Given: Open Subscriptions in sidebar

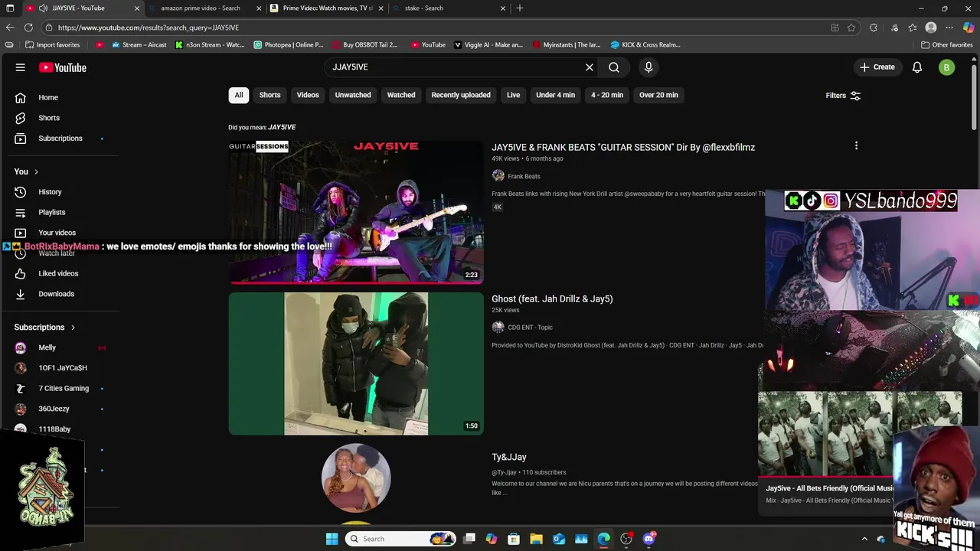Looking at the screenshot, I should point(61,139).
